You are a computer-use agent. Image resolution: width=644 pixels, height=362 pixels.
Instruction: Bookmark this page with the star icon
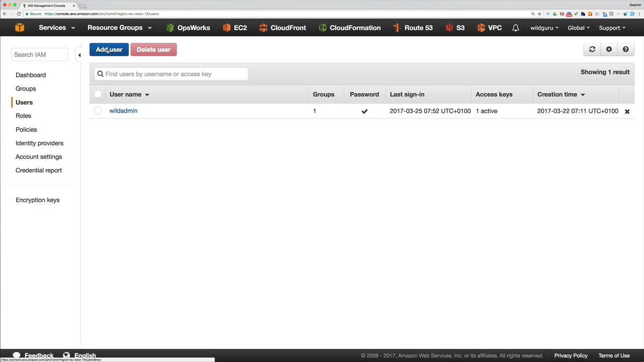[539, 14]
